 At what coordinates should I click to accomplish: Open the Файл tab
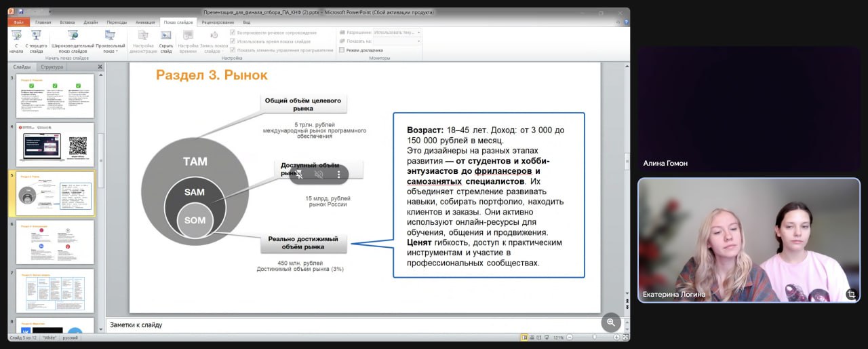19,22
